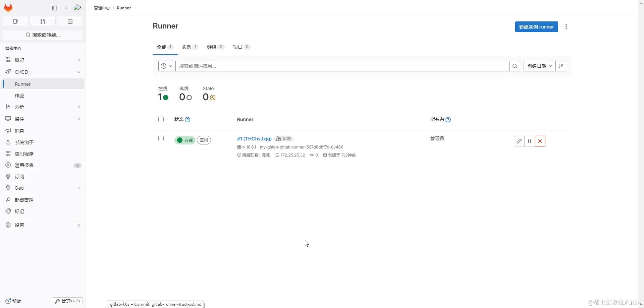Open 滥用报告 in the sidebar

43,165
